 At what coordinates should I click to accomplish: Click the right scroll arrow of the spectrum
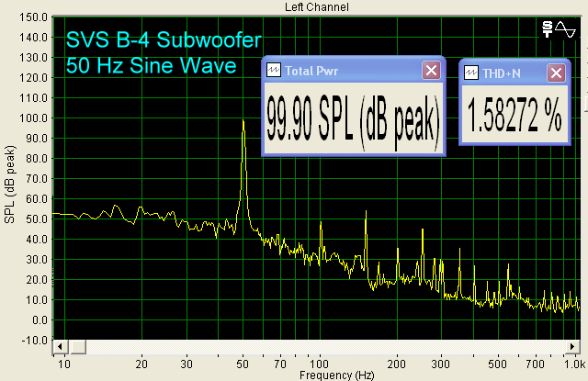[572, 346]
